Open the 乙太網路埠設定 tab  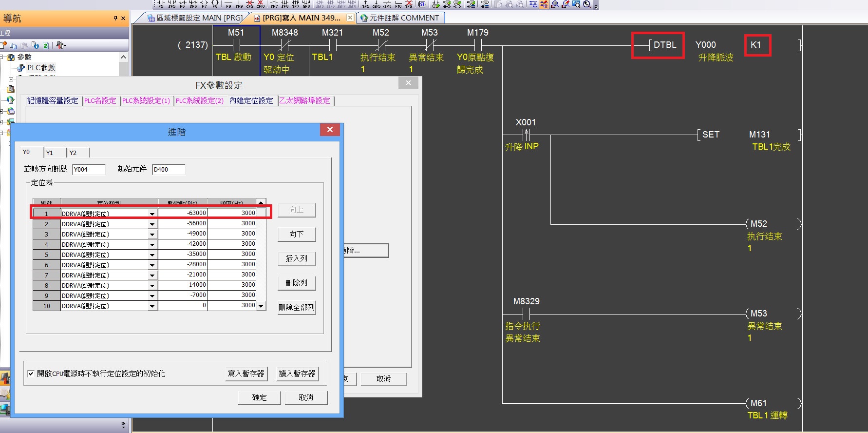coord(304,100)
